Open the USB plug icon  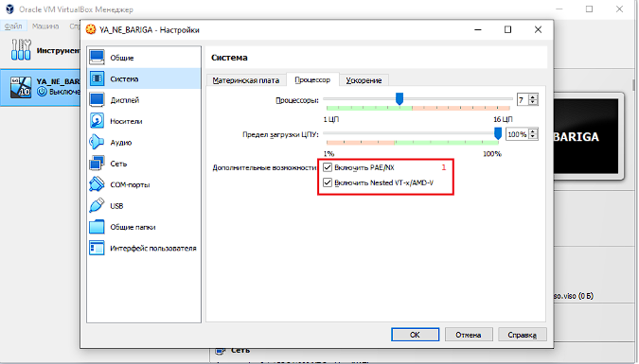[97, 205]
